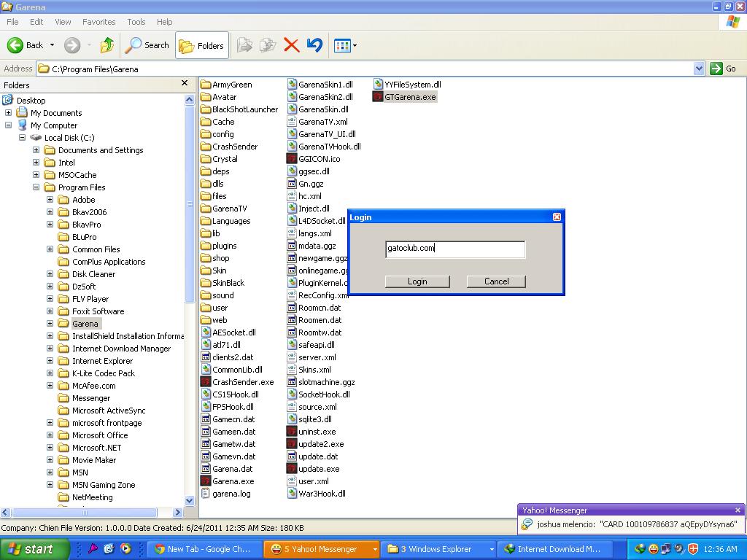Click the Login dialog text field

[x=454, y=249]
